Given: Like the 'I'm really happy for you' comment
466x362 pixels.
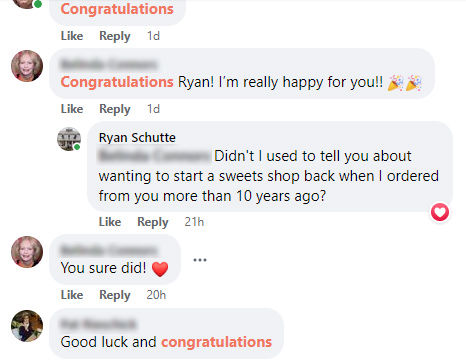Looking at the screenshot, I should click(x=72, y=109).
